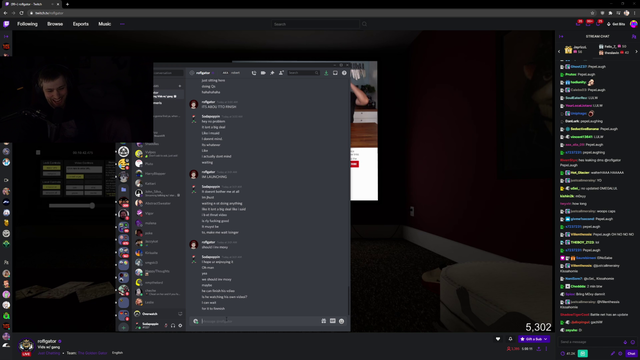Download Discord update via green arrow
This screenshot has height=360, width=640.
326,73
